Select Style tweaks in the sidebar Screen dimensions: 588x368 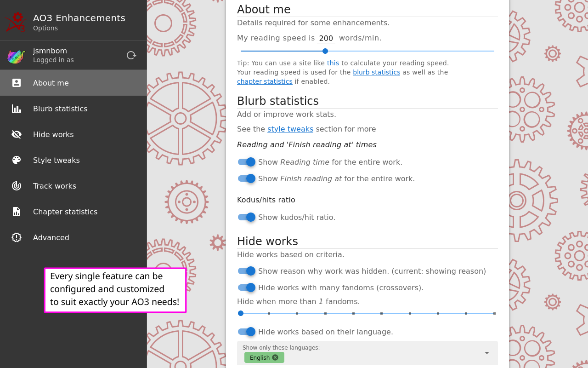[x=73, y=160]
